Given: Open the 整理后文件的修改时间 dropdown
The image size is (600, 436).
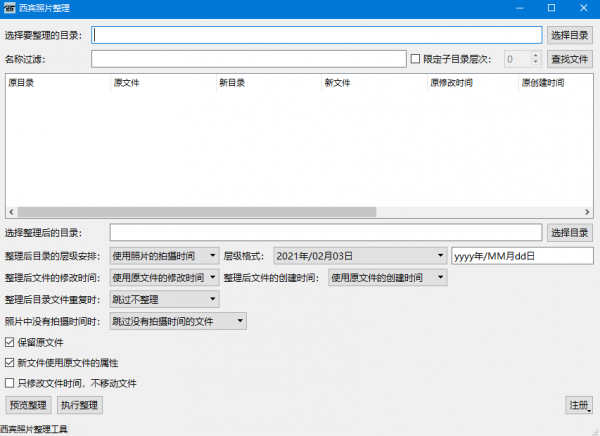Looking at the screenshot, I should pyautogui.click(x=165, y=278).
